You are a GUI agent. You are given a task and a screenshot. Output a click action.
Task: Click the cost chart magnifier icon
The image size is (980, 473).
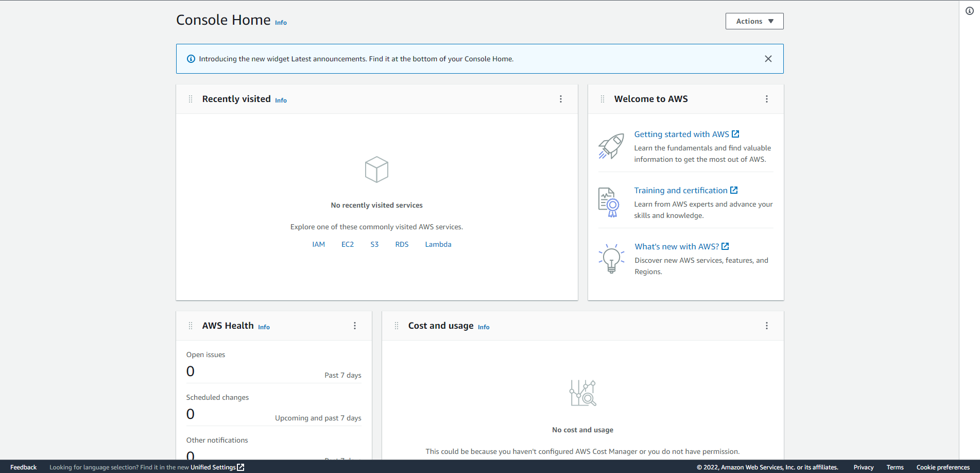tap(582, 393)
